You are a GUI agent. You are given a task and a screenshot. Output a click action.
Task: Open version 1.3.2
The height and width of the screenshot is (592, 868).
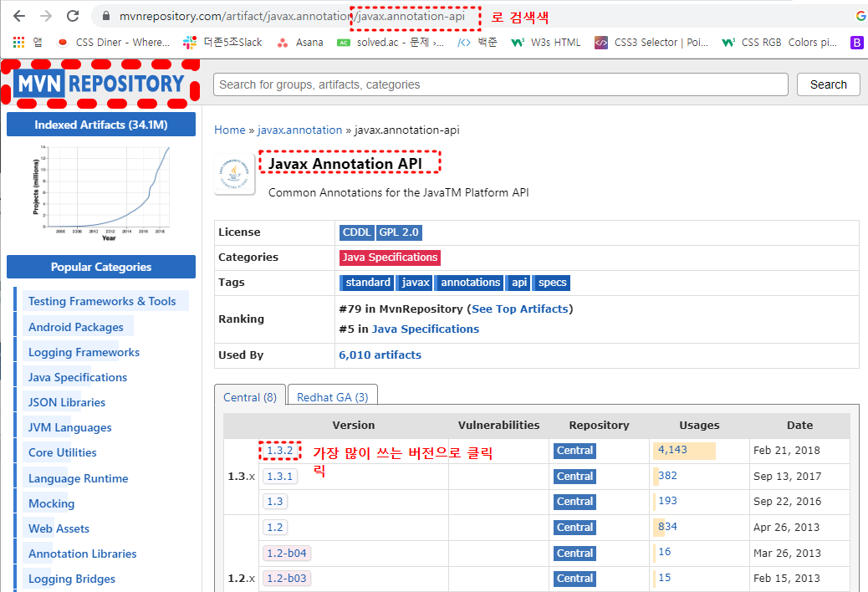pos(280,451)
